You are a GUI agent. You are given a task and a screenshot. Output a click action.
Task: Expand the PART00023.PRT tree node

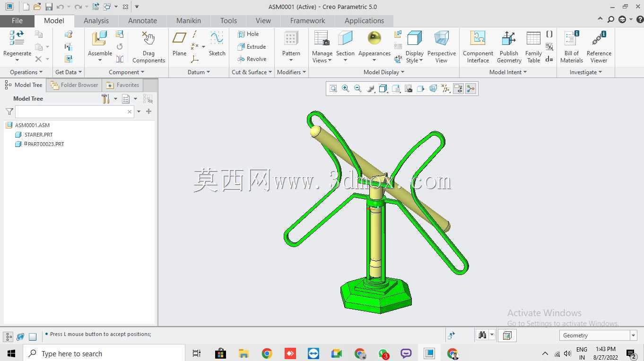26,143
